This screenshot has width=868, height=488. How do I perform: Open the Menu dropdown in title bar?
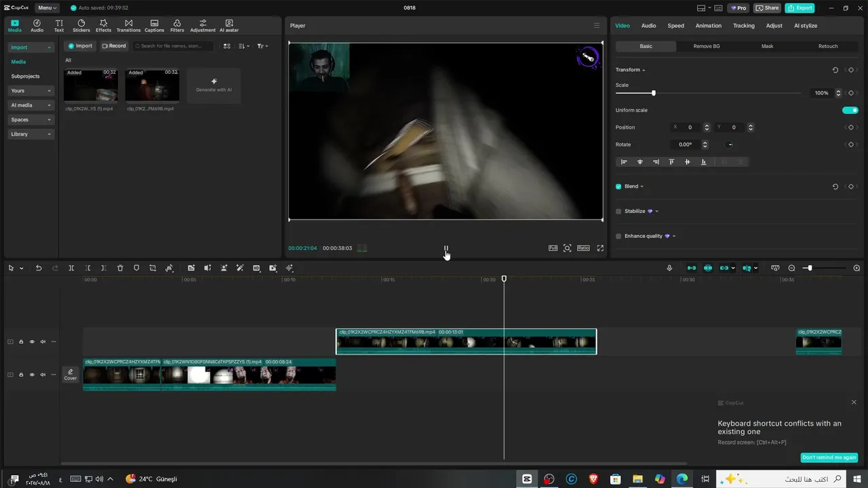(x=47, y=8)
